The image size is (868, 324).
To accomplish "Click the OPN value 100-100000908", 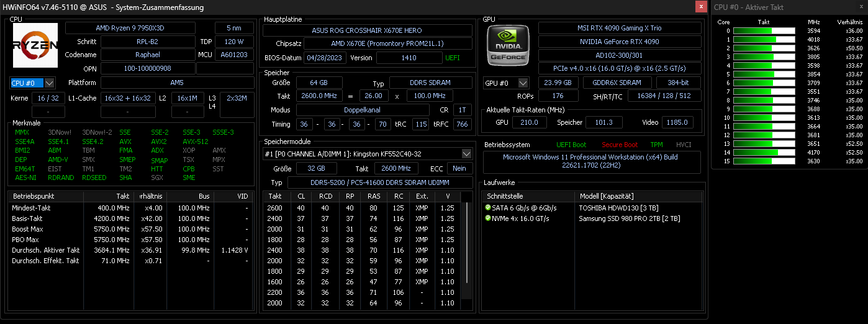I will 148,68.
